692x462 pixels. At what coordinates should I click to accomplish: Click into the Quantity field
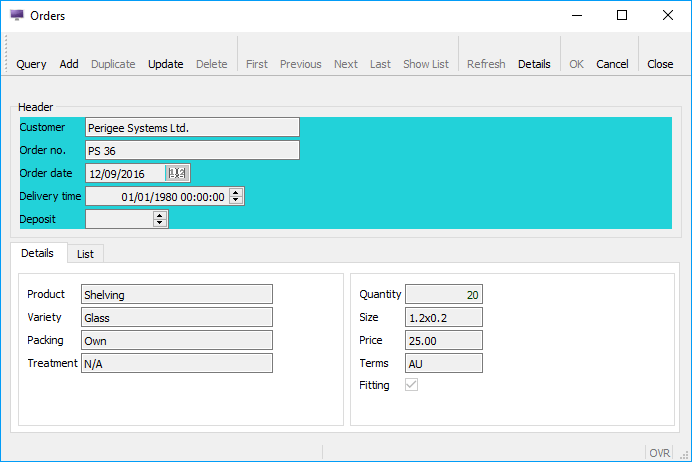pyautogui.click(x=444, y=295)
